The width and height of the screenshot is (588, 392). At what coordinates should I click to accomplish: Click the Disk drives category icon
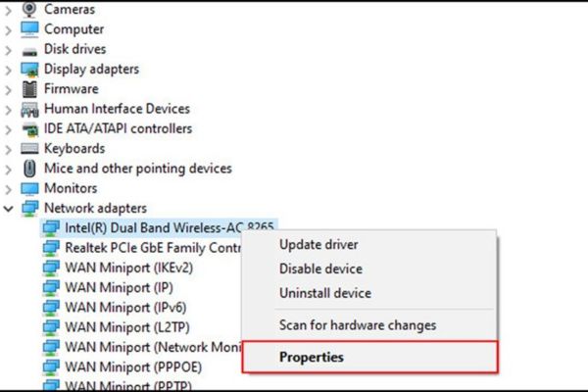pos(30,49)
